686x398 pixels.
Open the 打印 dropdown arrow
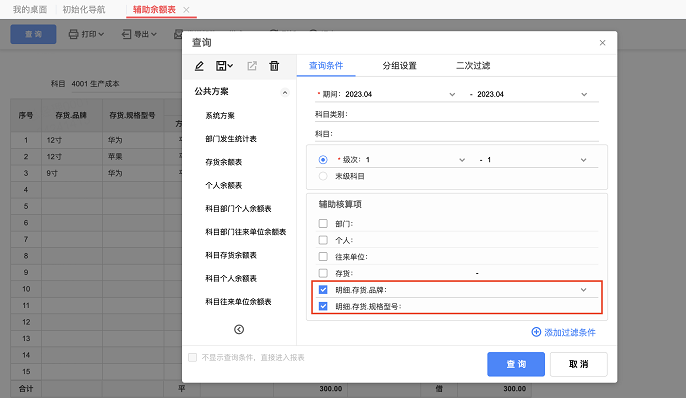[x=102, y=34]
